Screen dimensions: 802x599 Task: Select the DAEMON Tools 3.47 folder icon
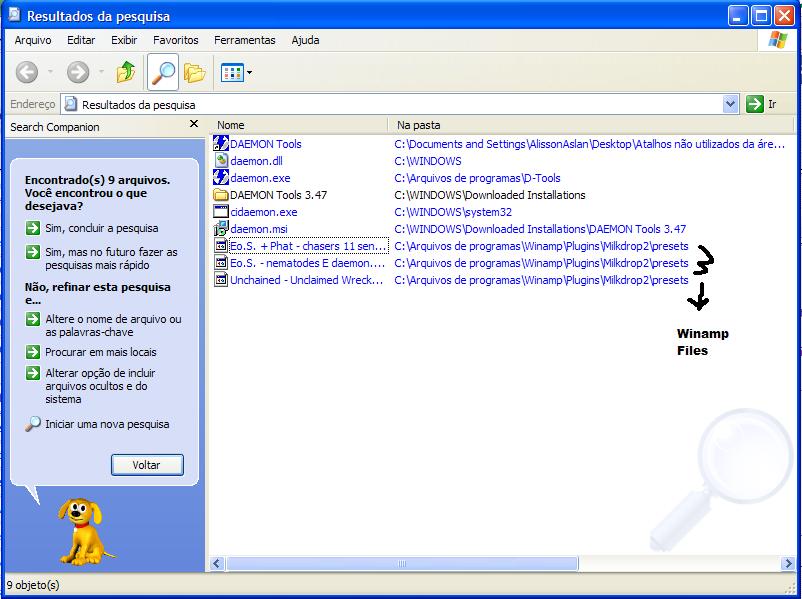coord(221,195)
